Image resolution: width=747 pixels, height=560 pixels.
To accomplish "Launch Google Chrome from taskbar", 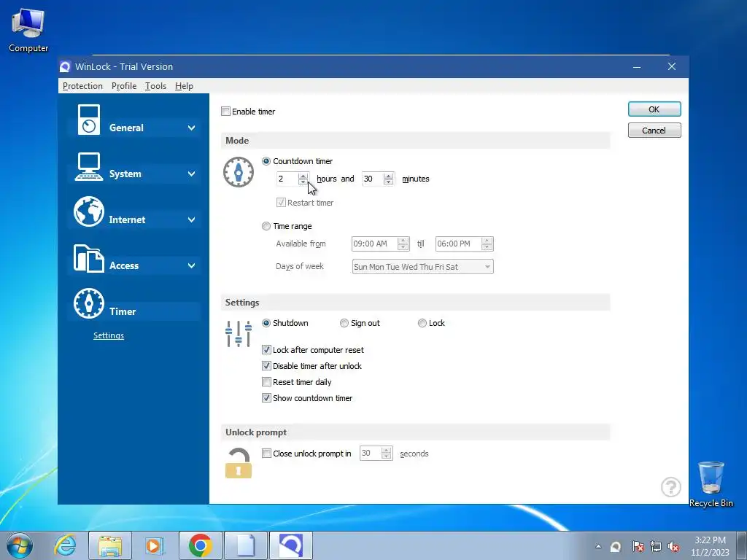I will 200,545.
